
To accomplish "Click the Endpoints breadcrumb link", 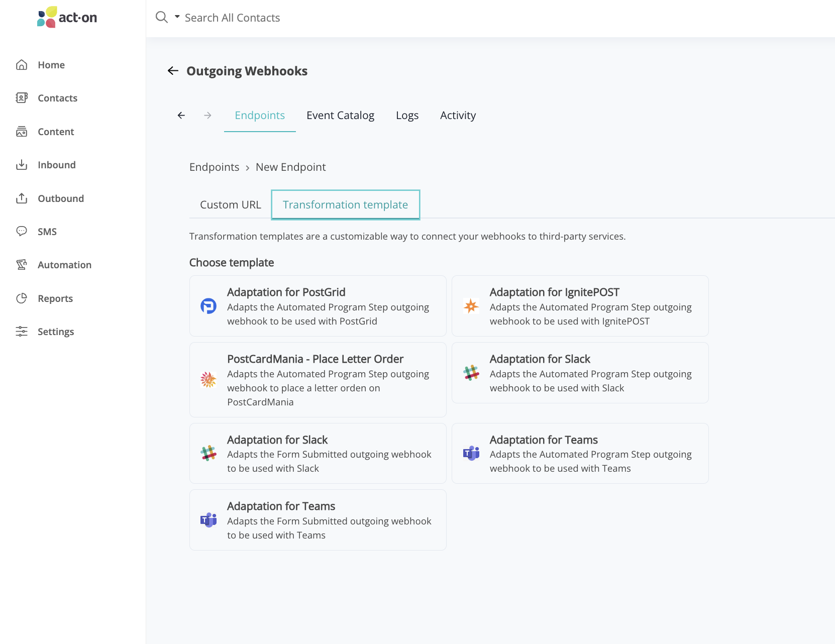I will point(214,167).
